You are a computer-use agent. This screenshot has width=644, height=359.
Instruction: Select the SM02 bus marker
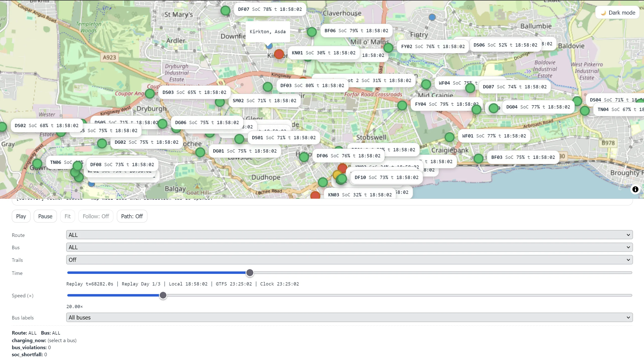pos(220,102)
